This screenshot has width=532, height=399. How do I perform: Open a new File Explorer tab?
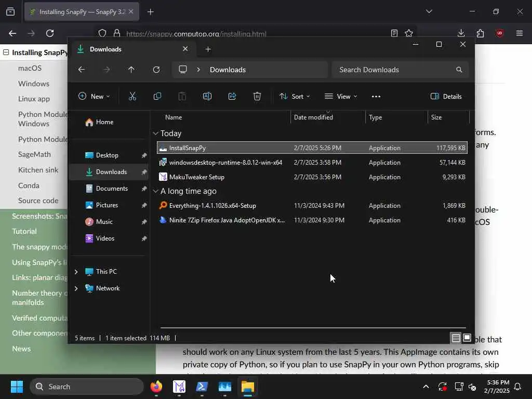tap(208, 49)
